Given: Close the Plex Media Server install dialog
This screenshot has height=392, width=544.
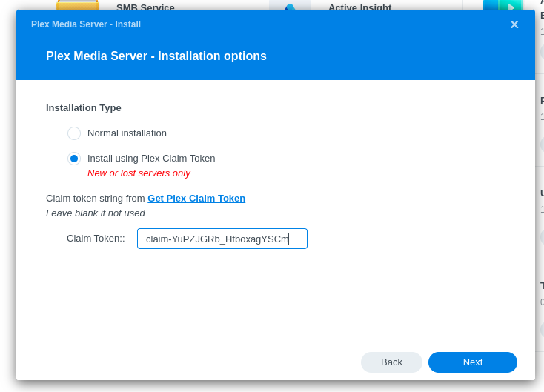Looking at the screenshot, I should pyautogui.click(x=514, y=24).
